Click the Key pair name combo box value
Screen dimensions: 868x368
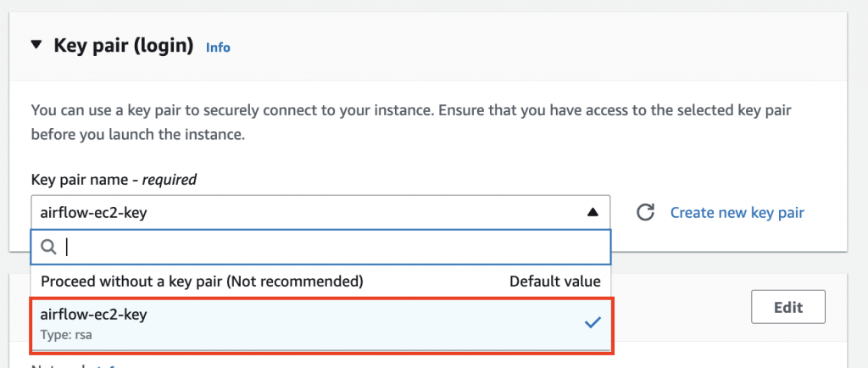pyautogui.click(x=94, y=212)
